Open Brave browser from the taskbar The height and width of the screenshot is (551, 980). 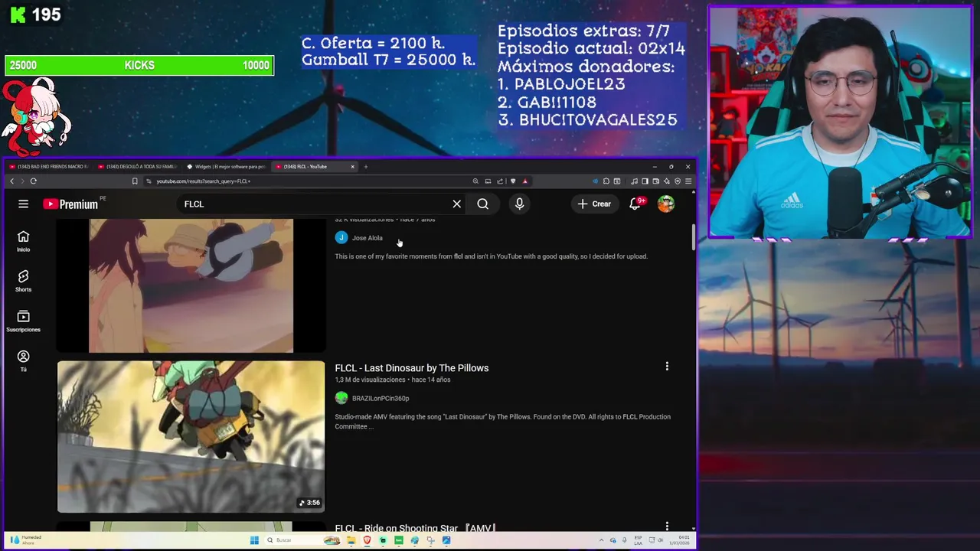367,540
